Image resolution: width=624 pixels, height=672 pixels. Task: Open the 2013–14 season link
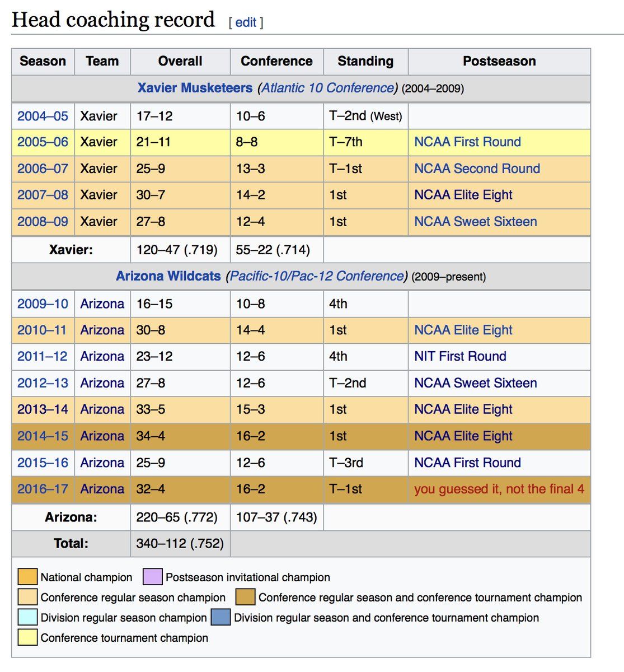[43, 409]
